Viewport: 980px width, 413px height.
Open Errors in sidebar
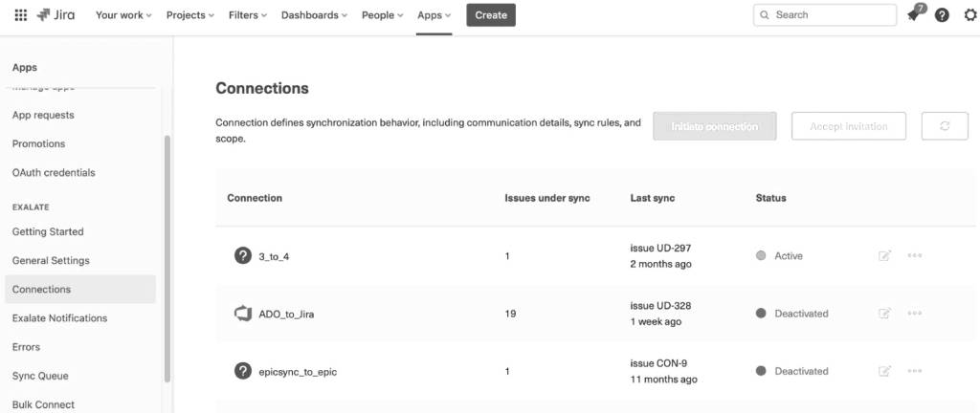pyautogui.click(x=26, y=347)
